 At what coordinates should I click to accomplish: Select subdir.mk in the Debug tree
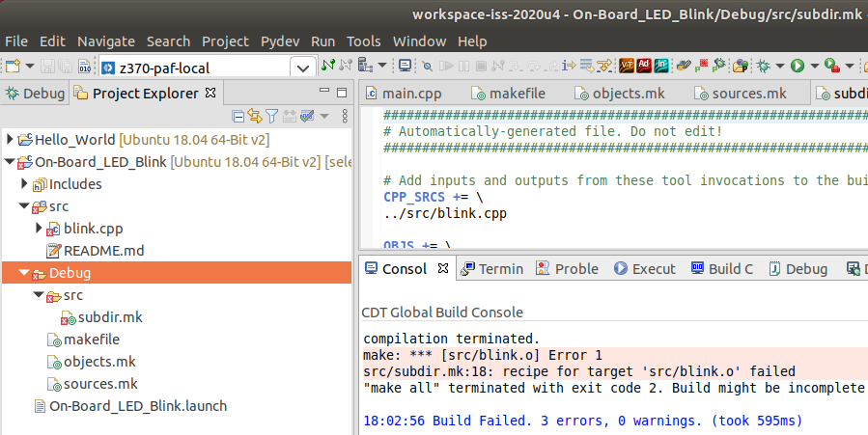click(x=110, y=317)
